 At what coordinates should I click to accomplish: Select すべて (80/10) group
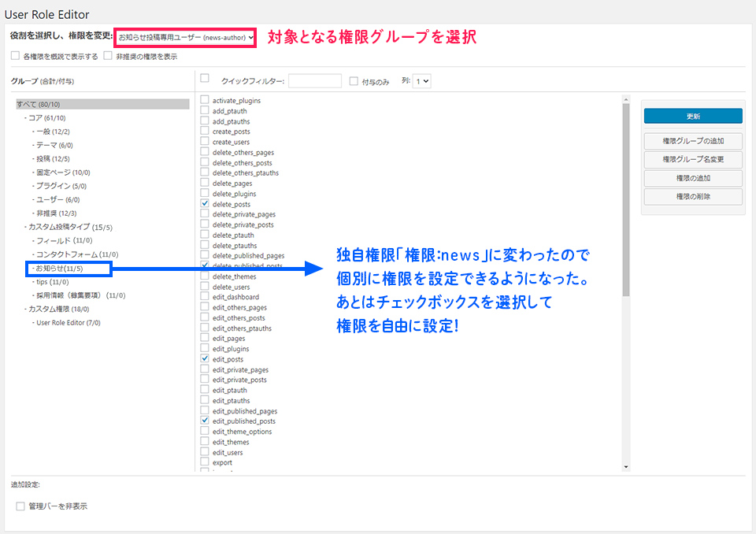click(38, 104)
